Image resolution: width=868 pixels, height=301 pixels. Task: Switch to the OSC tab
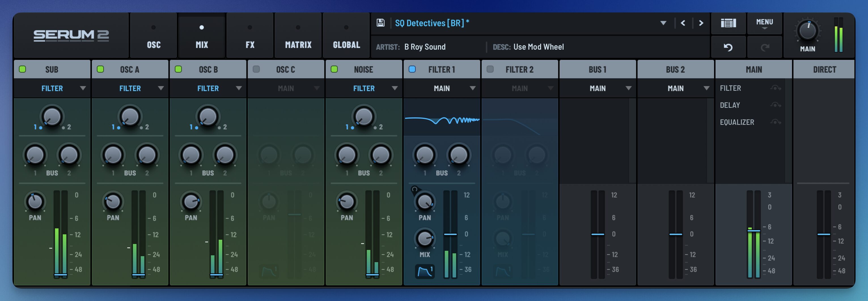[x=154, y=36]
